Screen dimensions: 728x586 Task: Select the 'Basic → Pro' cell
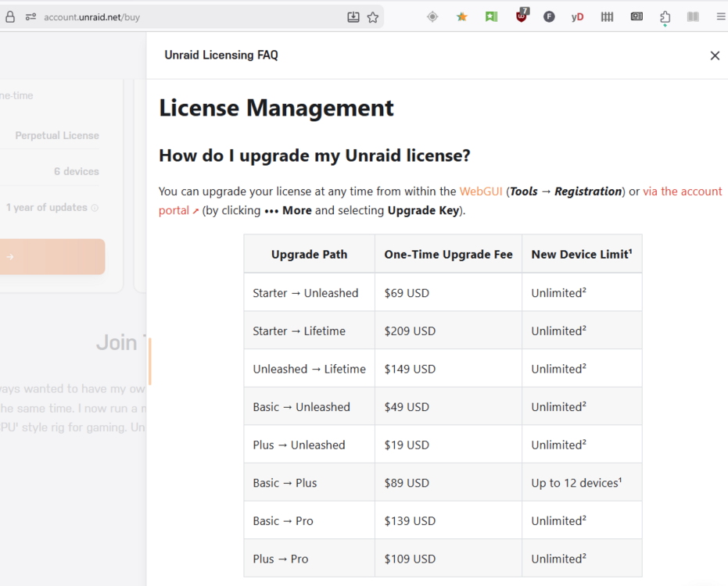click(x=309, y=521)
